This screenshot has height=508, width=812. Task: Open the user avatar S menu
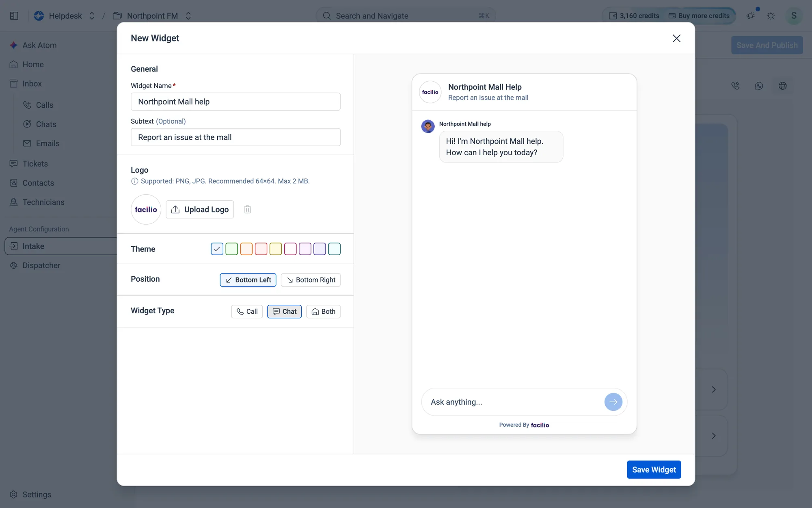coord(794,16)
